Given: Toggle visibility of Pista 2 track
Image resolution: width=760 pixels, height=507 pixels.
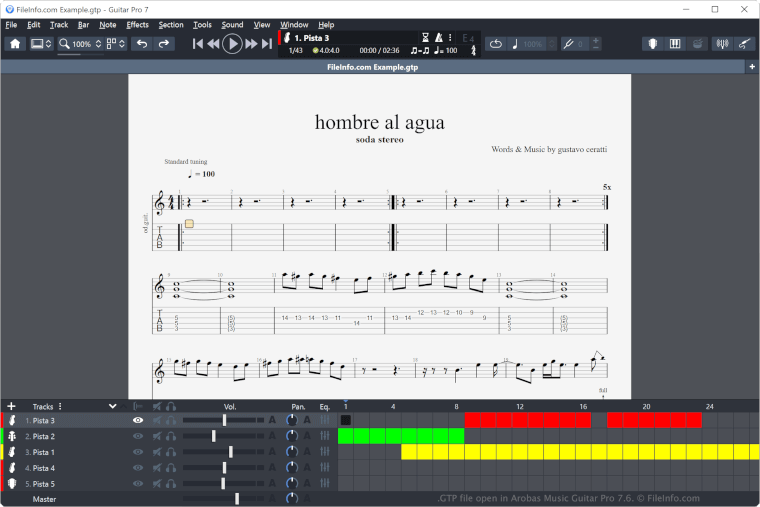Looking at the screenshot, I should 138,436.
